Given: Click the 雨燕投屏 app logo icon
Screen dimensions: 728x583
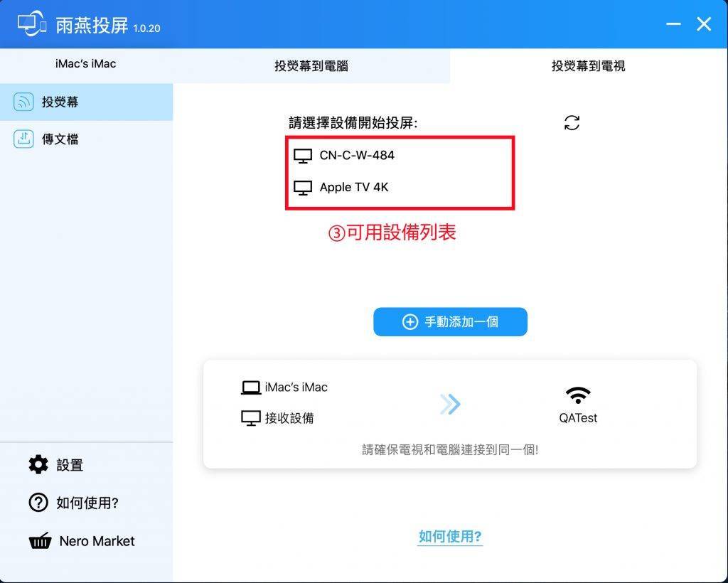Looking at the screenshot, I should point(31,25).
